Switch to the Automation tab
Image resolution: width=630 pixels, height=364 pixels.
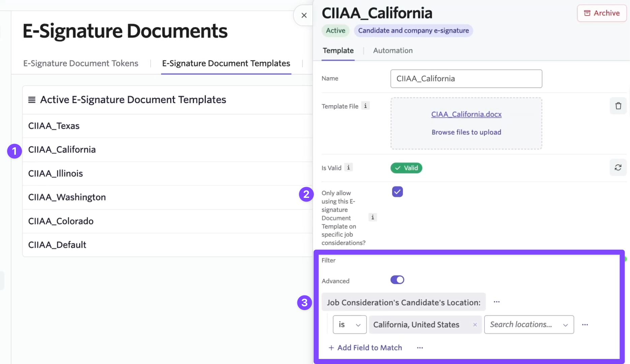click(x=393, y=51)
